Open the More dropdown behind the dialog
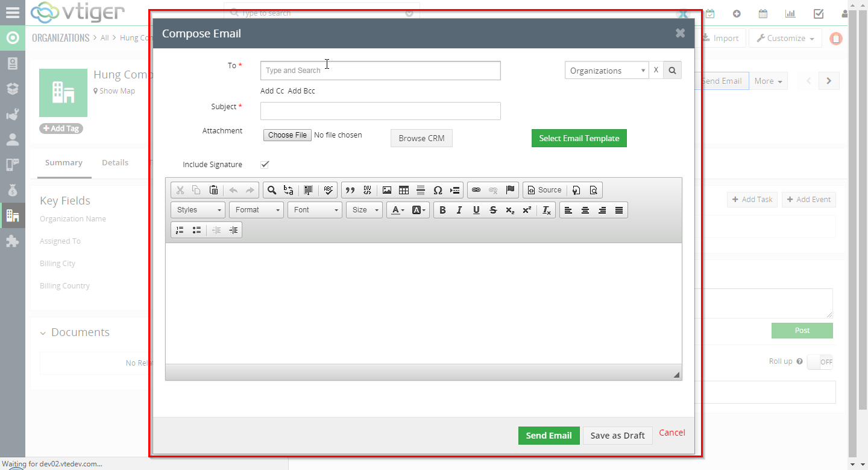Viewport: 868px width, 470px height. (x=769, y=81)
